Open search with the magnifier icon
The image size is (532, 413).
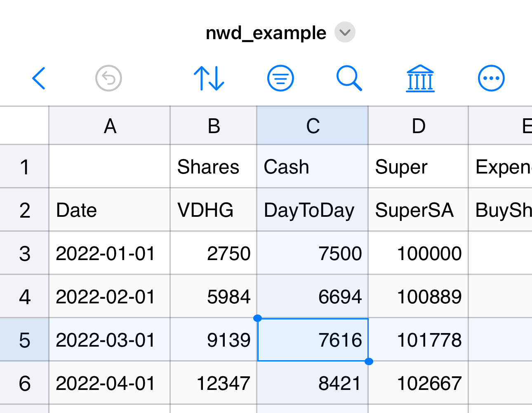[349, 78]
